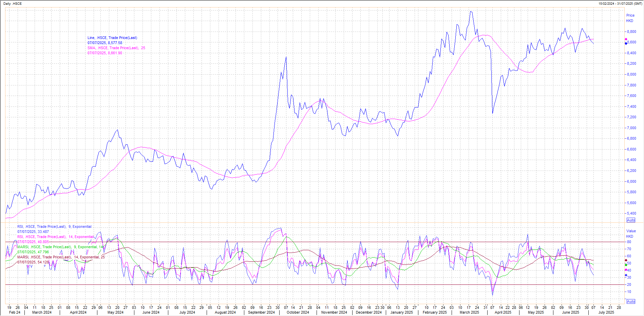Select the green MARSI 9 diamond marker
The width and height of the screenshot is (644, 316).
[x=626, y=265]
